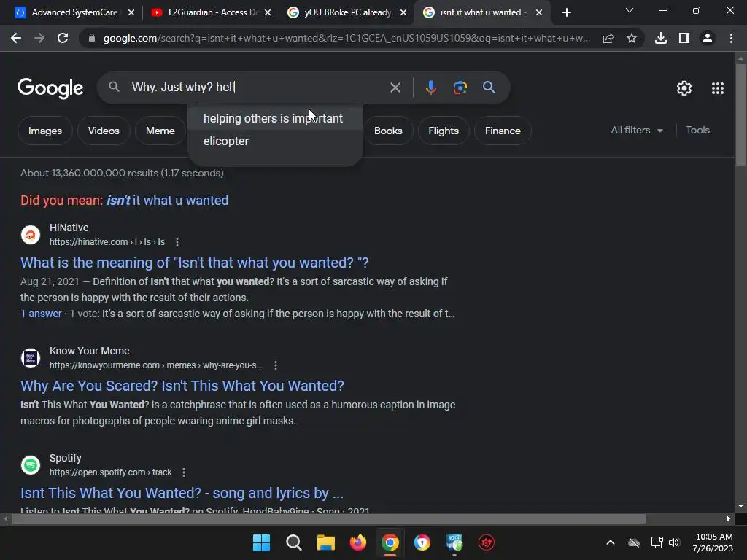This screenshot has height=560, width=747.
Task: Open Chrome downloads icon
Action: click(661, 38)
